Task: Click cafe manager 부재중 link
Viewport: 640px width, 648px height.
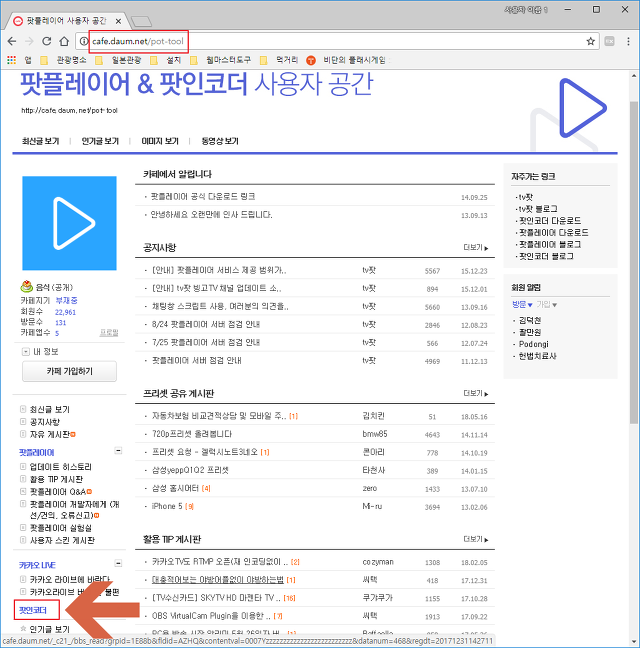Action: (66, 300)
